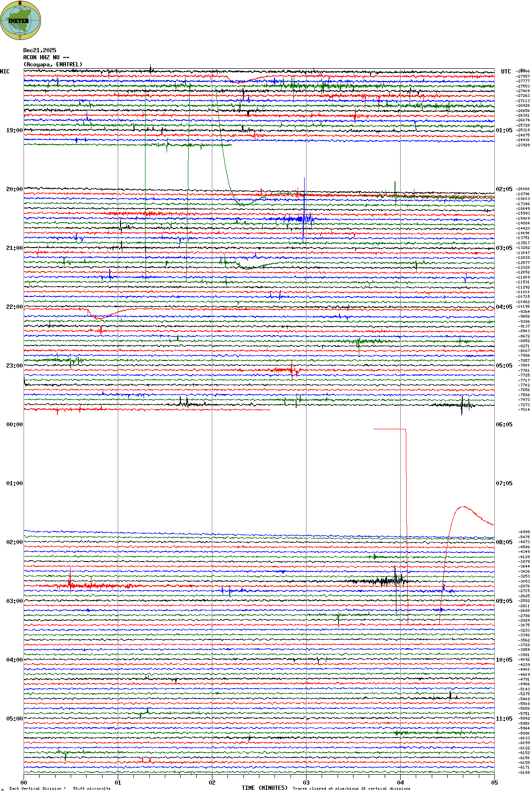
Task: Click the Each Vertical Division scale note
Action: (60, 788)
